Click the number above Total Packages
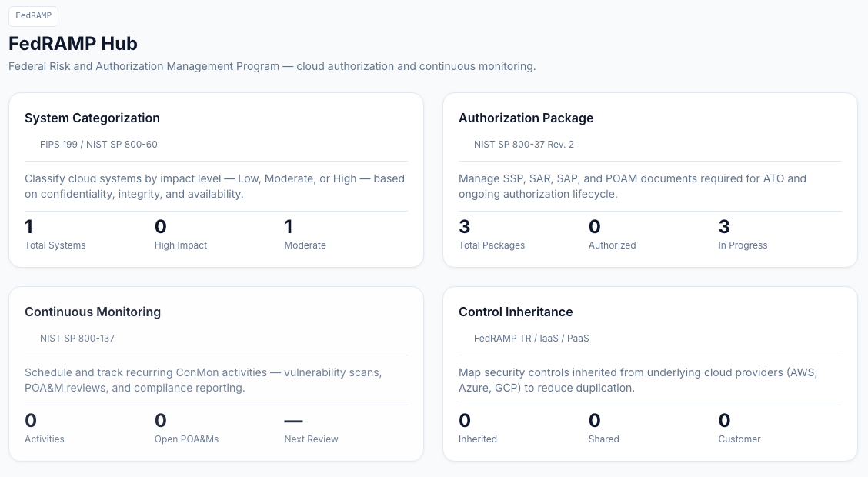The height and width of the screenshot is (477, 868). (x=465, y=226)
